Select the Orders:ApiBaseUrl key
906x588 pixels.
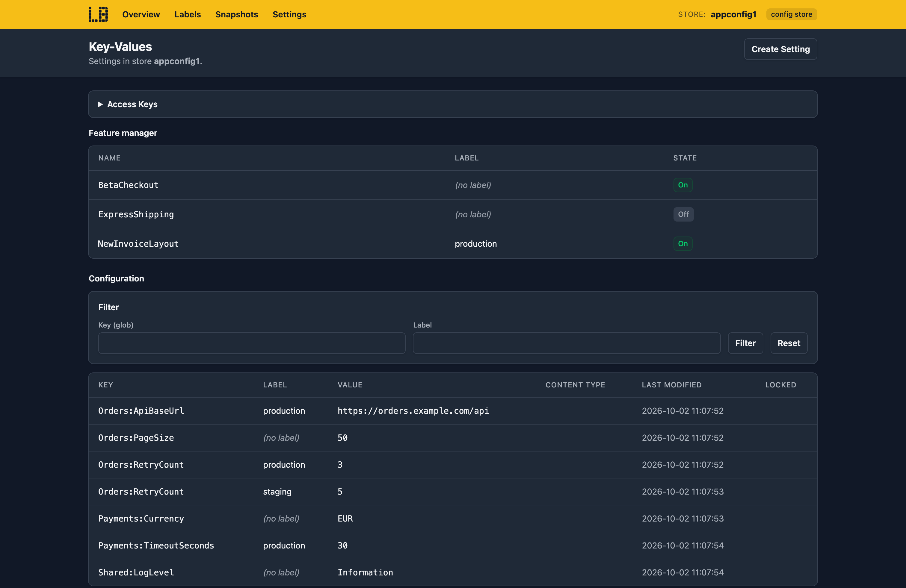coord(141,411)
